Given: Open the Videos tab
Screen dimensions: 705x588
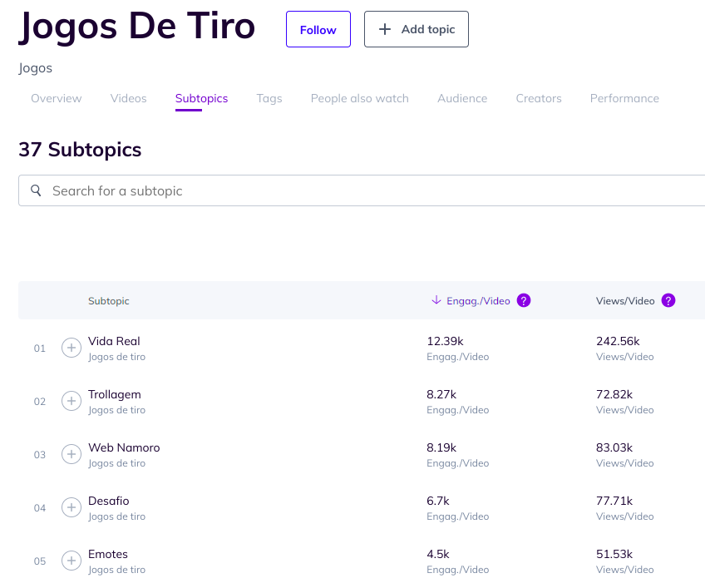Looking at the screenshot, I should [x=128, y=98].
